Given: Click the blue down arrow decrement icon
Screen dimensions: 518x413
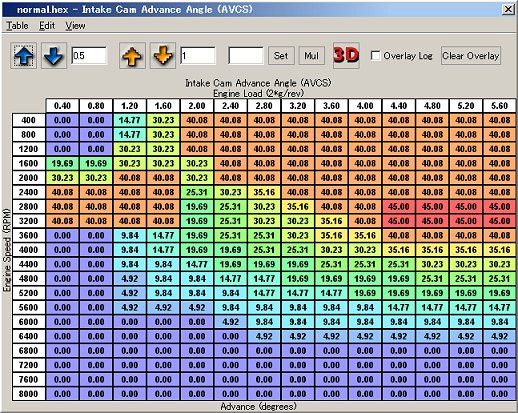Looking at the screenshot, I should (54, 56).
